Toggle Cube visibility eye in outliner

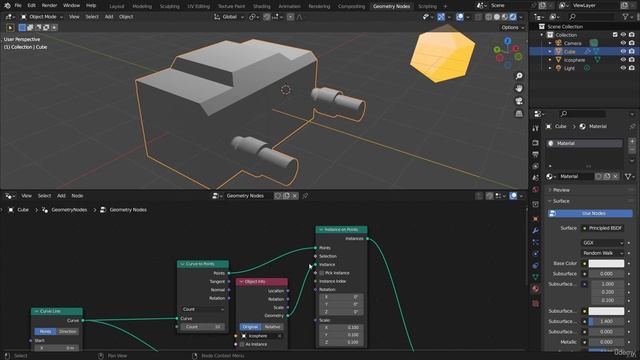[x=623, y=51]
